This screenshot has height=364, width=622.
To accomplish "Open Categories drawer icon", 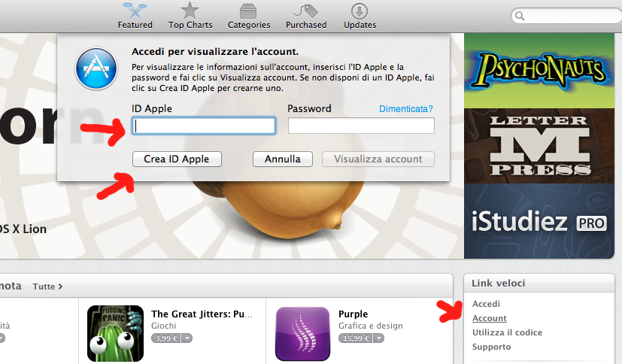I will [x=249, y=11].
